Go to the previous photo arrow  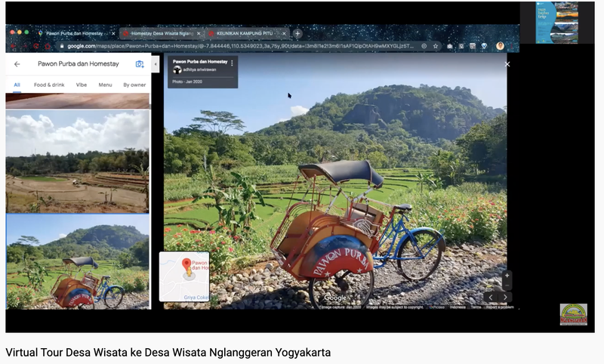pyautogui.click(x=491, y=298)
